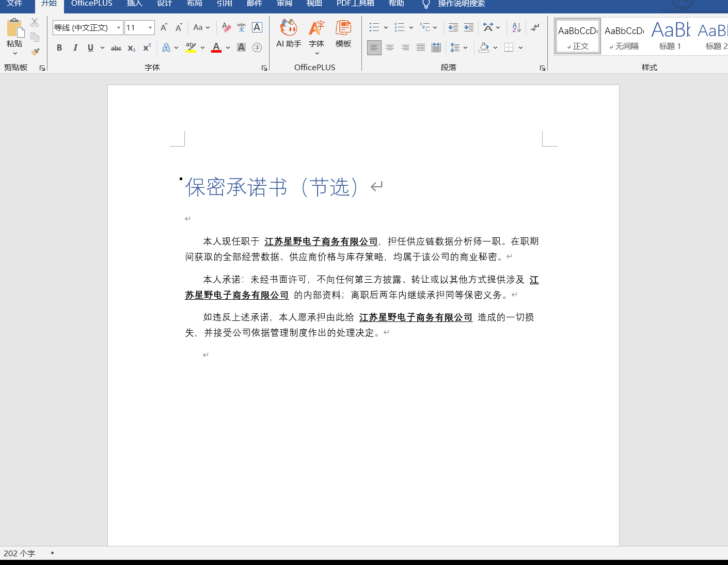Decrease font size with shrink-font icon

click(179, 27)
